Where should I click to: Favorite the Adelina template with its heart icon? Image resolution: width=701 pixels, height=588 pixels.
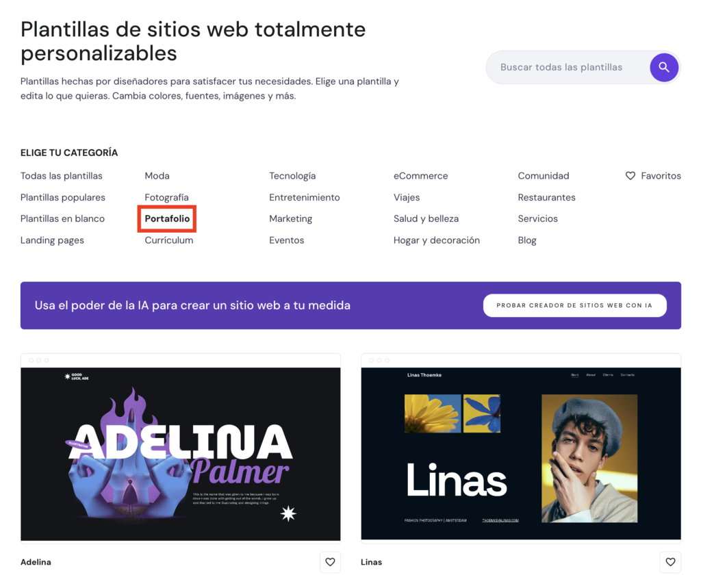tap(330, 562)
